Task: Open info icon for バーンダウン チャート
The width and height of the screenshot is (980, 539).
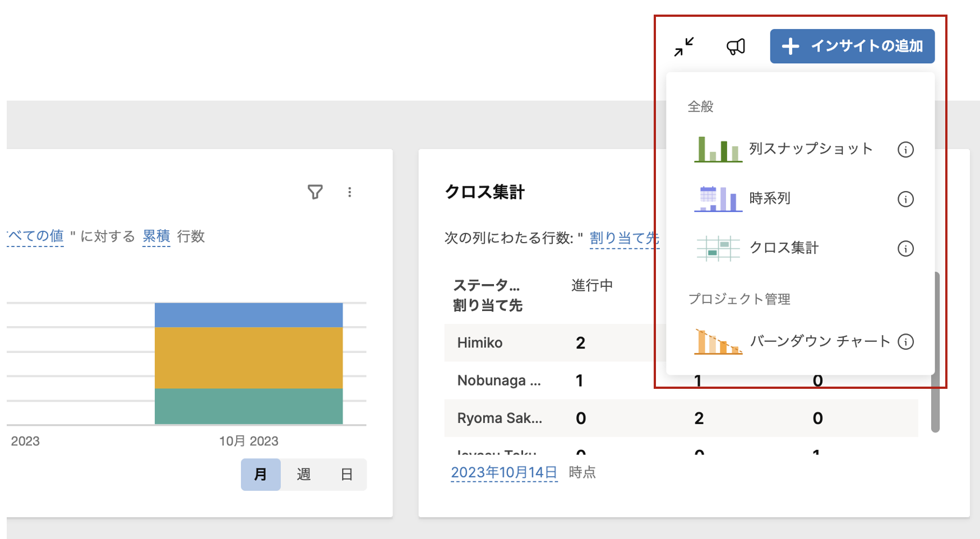Action: (x=905, y=342)
